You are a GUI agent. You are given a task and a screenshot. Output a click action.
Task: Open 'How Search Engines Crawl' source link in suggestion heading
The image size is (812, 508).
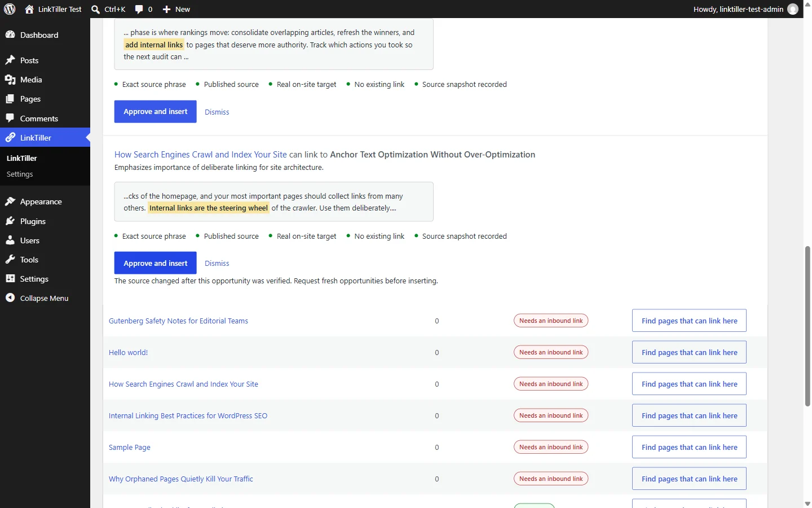pyautogui.click(x=201, y=155)
